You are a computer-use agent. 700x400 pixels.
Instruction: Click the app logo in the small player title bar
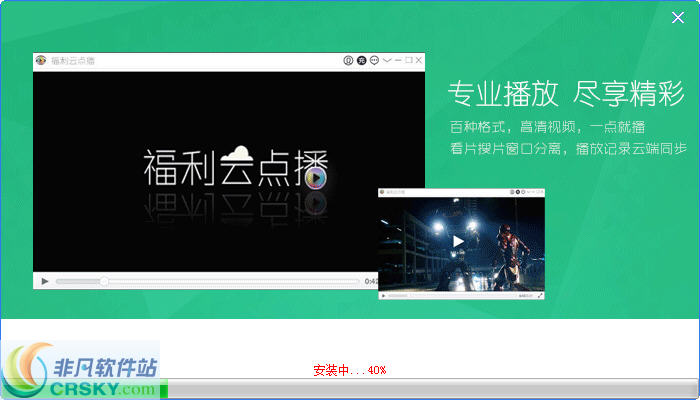pos(382,192)
